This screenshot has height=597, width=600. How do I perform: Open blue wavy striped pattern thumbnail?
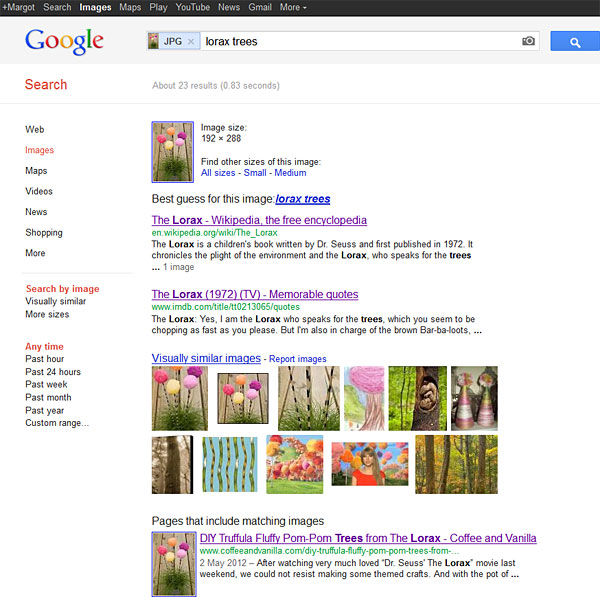coord(230,465)
